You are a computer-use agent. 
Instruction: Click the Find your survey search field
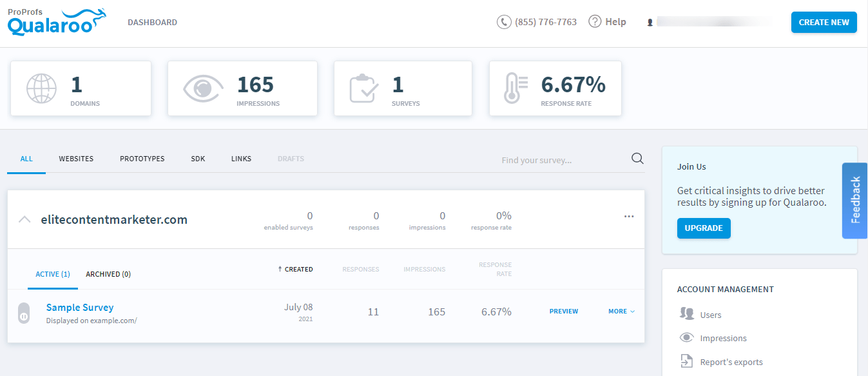click(561, 160)
